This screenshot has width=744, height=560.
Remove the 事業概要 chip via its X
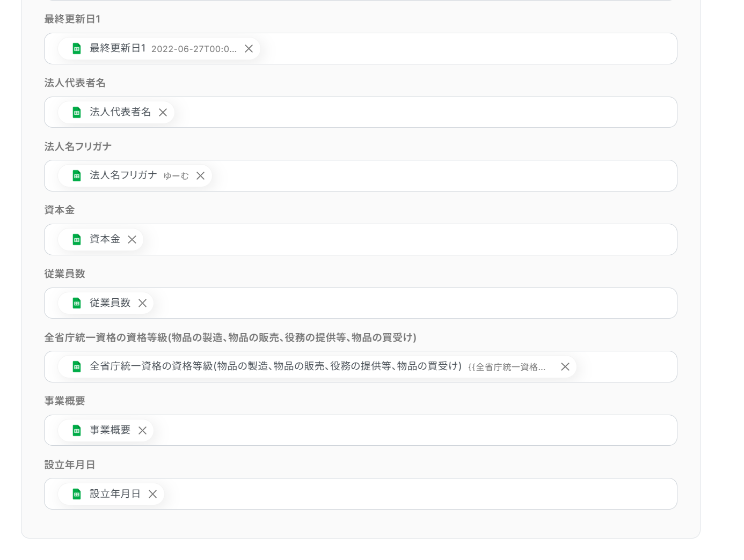click(x=143, y=431)
